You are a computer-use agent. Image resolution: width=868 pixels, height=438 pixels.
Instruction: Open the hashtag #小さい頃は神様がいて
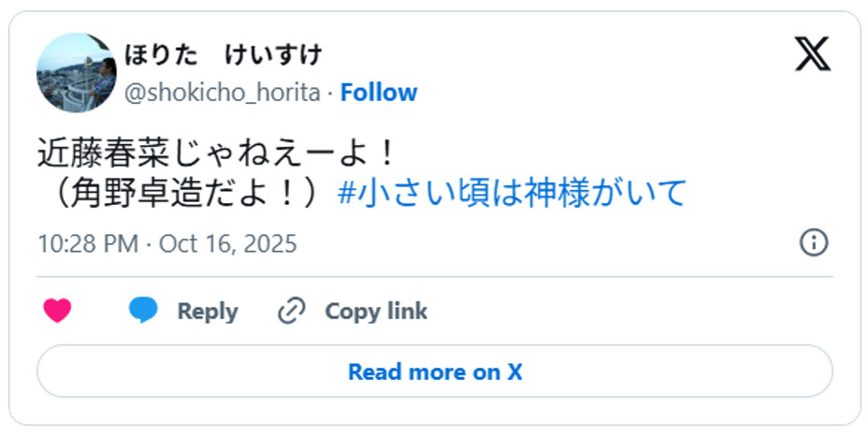pyautogui.click(x=512, y=193)
